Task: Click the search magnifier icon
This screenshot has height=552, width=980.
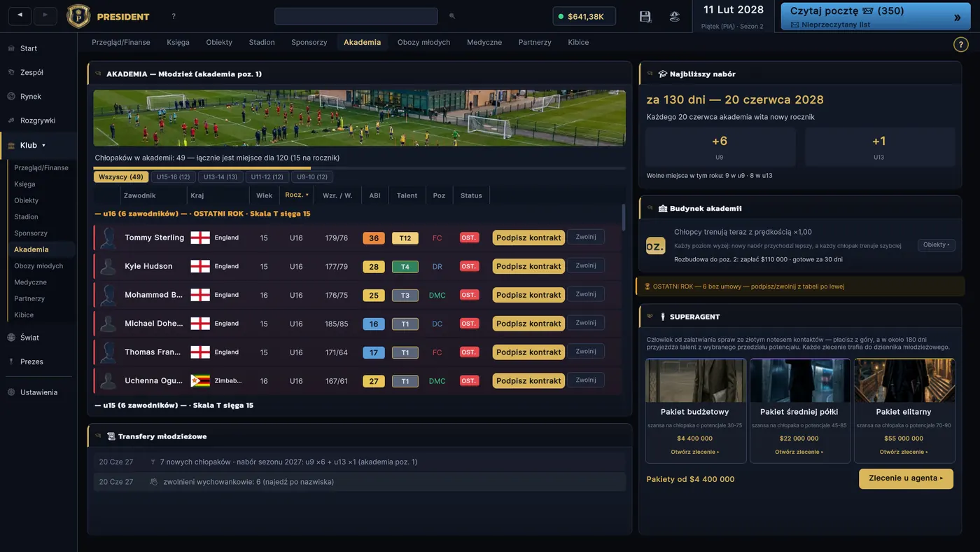Action: (452, 16)
